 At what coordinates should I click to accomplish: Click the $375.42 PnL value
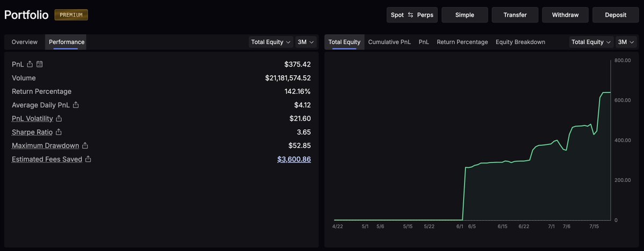298,64
